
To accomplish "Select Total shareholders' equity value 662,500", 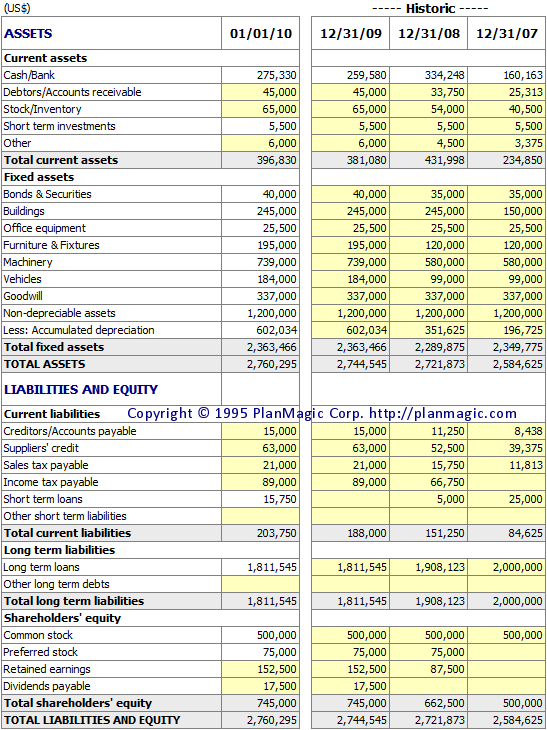I will [429, 703].
